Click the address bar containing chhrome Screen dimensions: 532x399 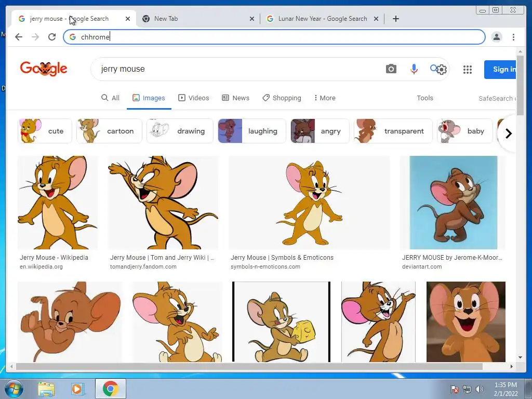click(x=274, y=37)
